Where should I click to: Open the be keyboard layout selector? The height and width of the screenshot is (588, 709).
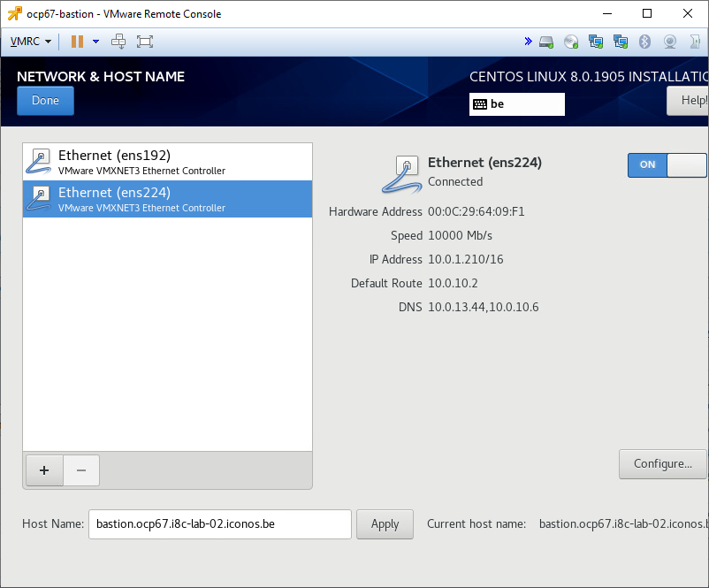[517, 104]
